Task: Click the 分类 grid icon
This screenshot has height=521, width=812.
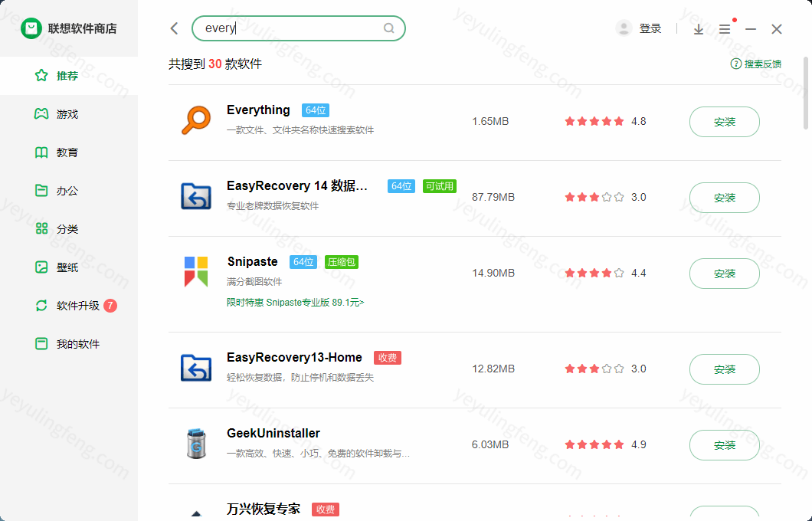Action: point(41,229)
